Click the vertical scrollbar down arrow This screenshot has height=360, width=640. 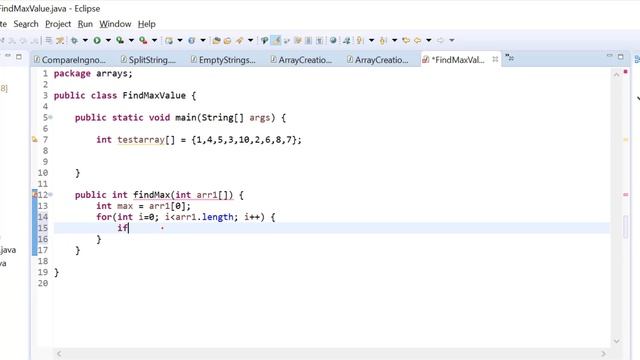(617, 341)
